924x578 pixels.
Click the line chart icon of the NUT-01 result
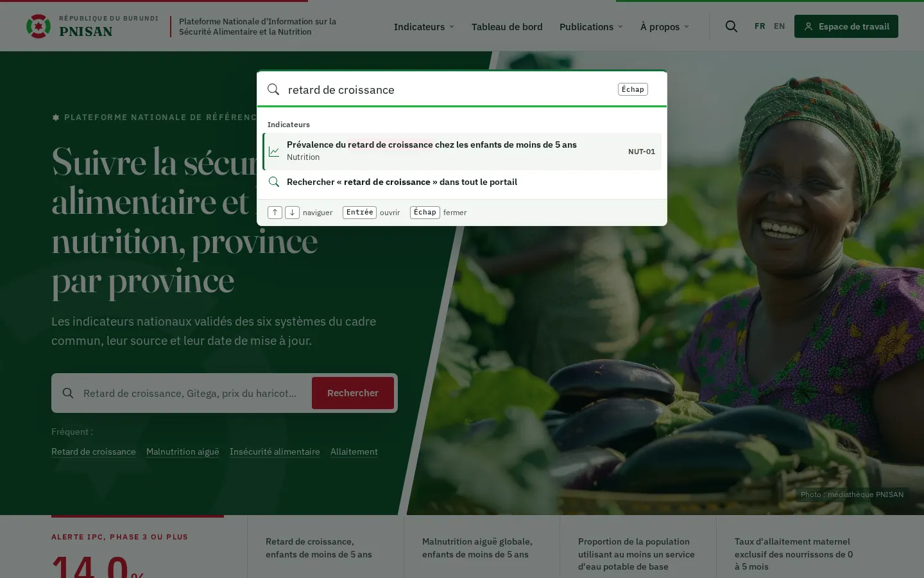[274, 152]
